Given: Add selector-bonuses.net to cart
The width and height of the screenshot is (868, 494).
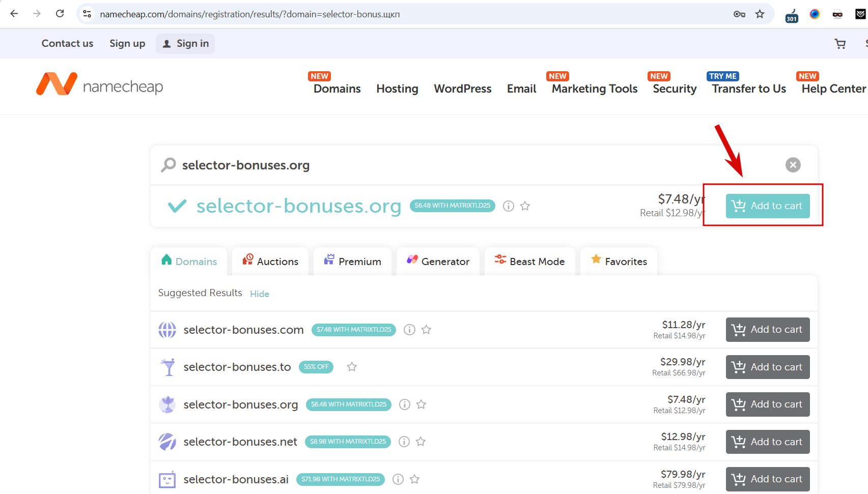Looking at the screenshot, I should tap(767, 442).
